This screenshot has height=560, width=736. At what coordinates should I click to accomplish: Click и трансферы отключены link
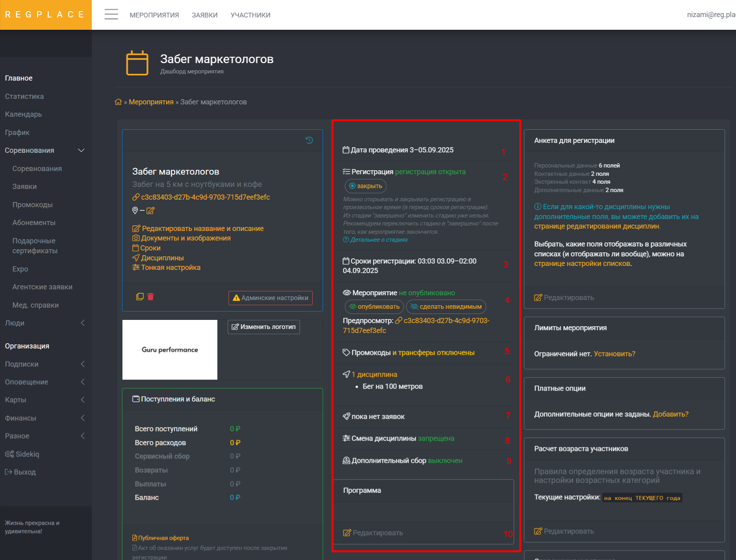433,352
